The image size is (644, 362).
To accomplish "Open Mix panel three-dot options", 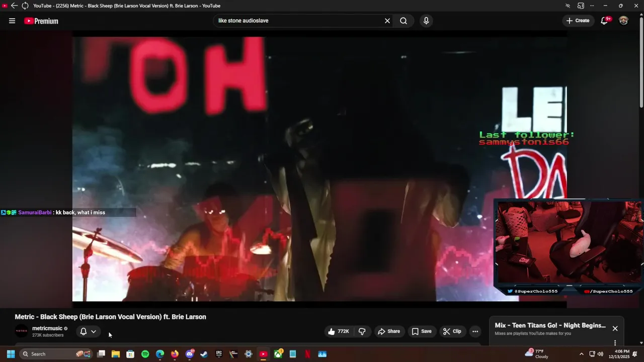I will (615, 343).
